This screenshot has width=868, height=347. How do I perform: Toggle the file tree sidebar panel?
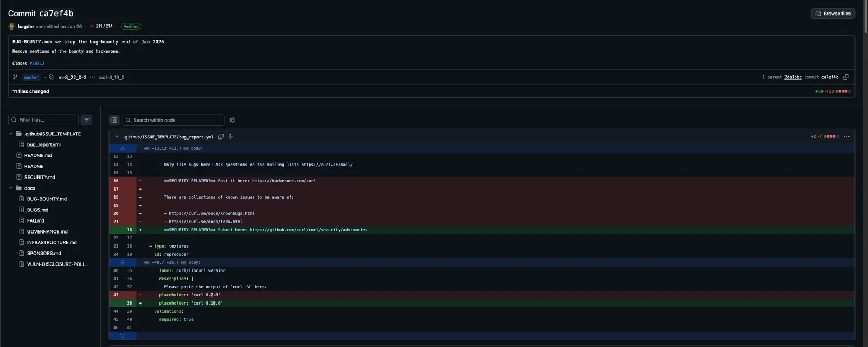pos(114,120)
